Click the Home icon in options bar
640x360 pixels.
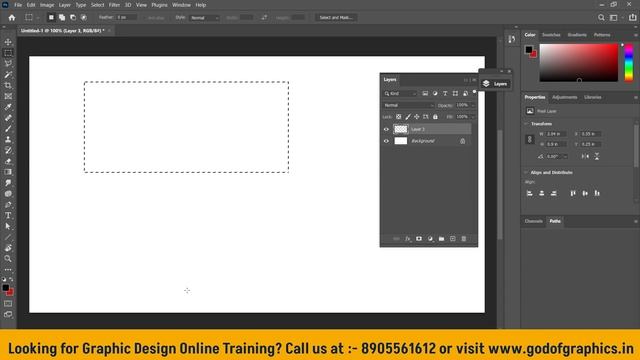[11, 18]
